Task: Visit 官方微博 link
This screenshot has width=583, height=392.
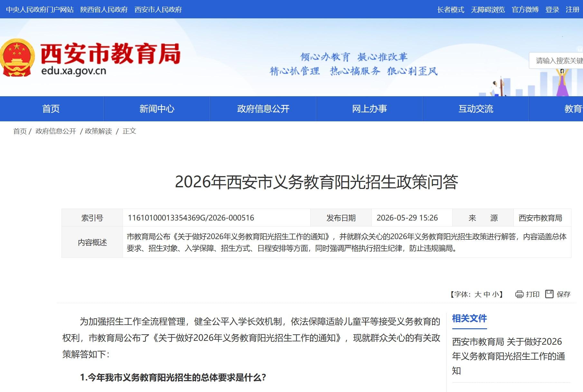Action: coord(525,10)
